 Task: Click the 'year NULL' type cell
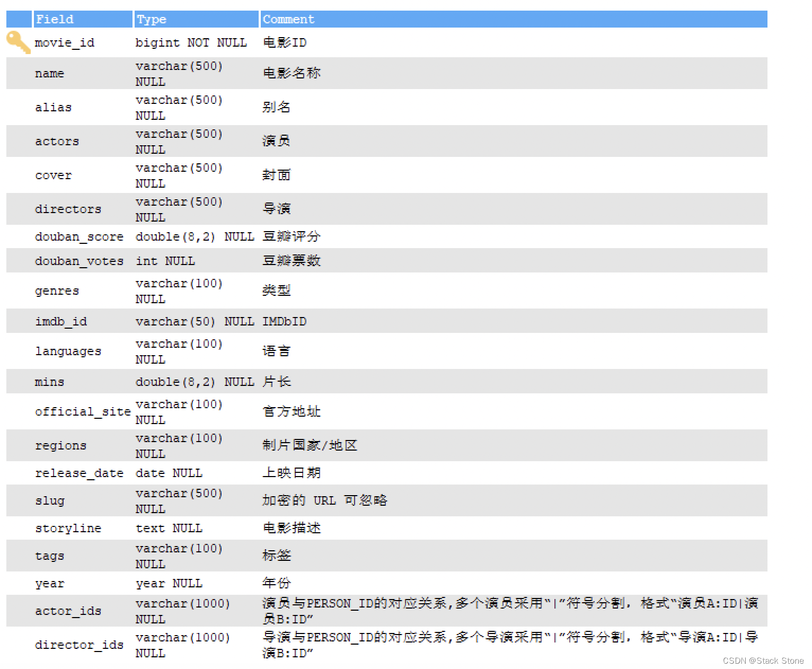(x=169, y=584)
